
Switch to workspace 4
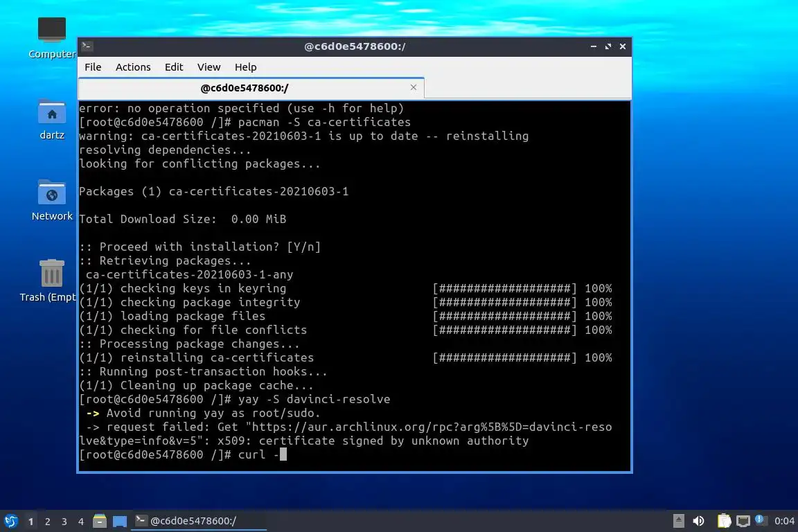[x=81, y=522]
